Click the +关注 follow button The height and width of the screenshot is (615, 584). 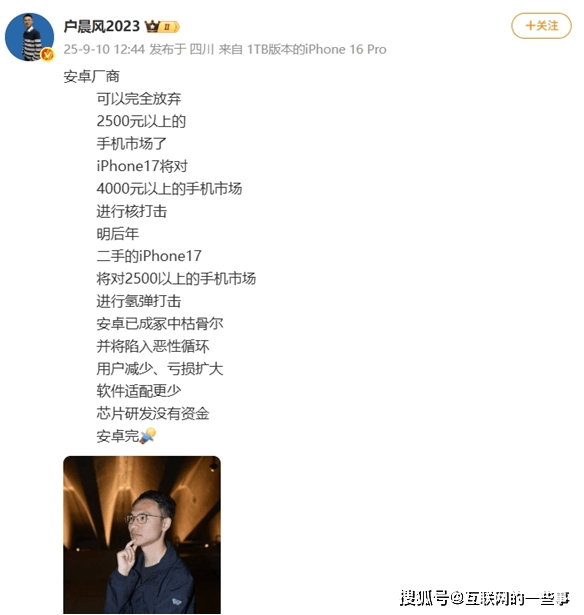tap(541, 26)
